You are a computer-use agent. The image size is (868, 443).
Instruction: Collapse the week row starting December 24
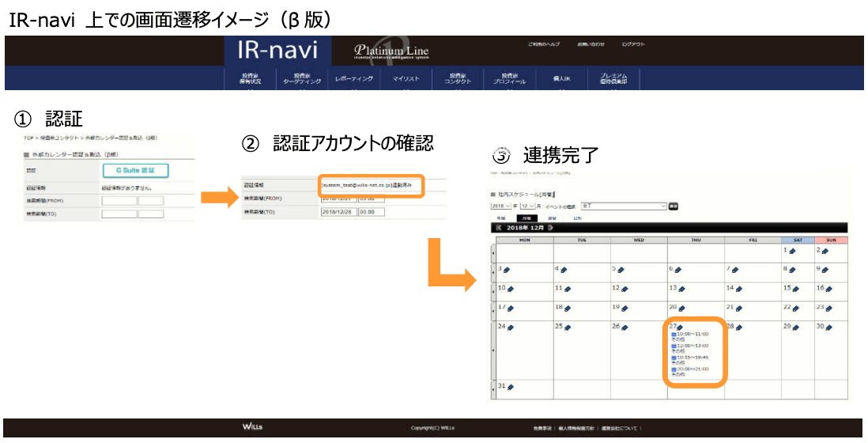point(494,349)
